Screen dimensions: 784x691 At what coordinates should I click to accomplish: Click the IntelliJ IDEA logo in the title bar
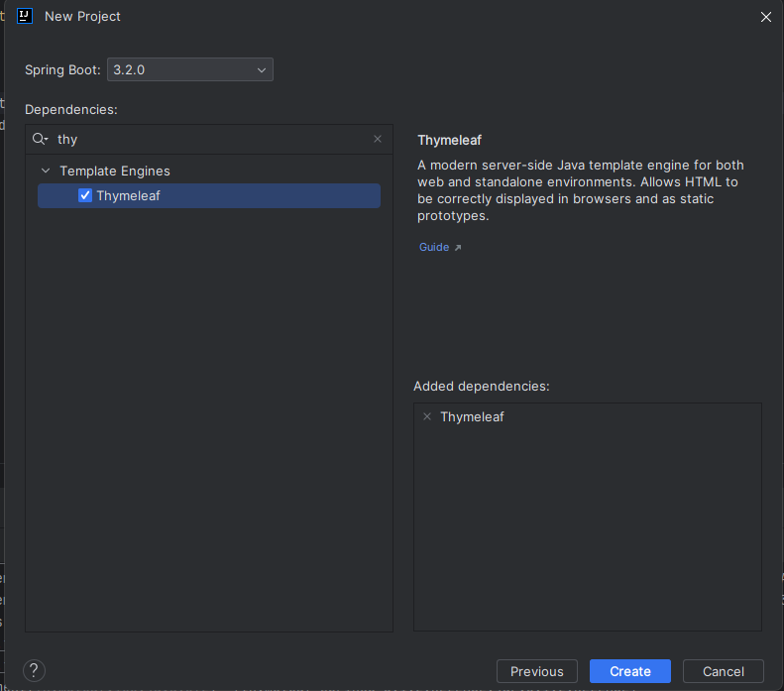pos(25,16)
